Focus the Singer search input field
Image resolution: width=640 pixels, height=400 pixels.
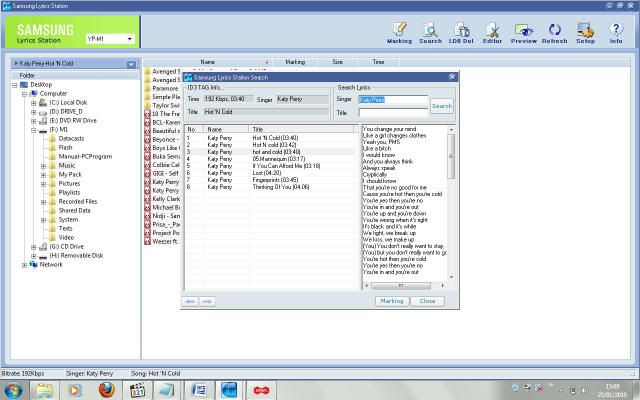click(x=393, y=100)
